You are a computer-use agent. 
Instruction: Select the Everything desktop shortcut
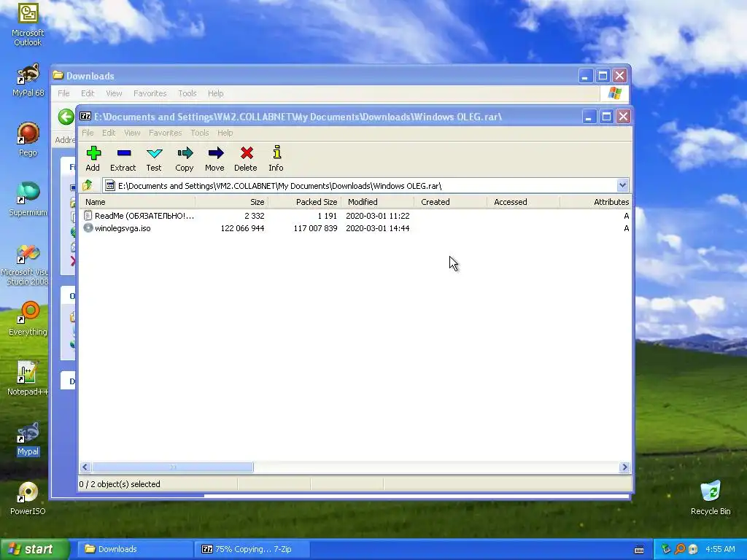(x=28, y=319)
